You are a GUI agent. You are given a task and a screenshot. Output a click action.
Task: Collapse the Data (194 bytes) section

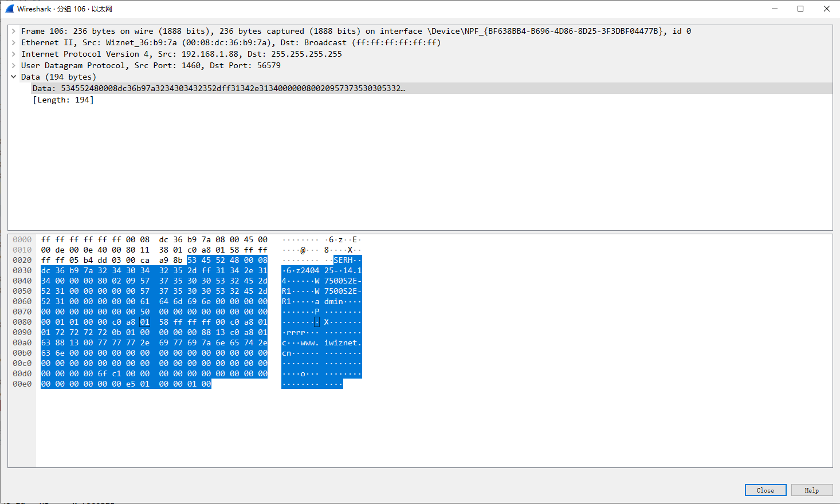[14, 77]
